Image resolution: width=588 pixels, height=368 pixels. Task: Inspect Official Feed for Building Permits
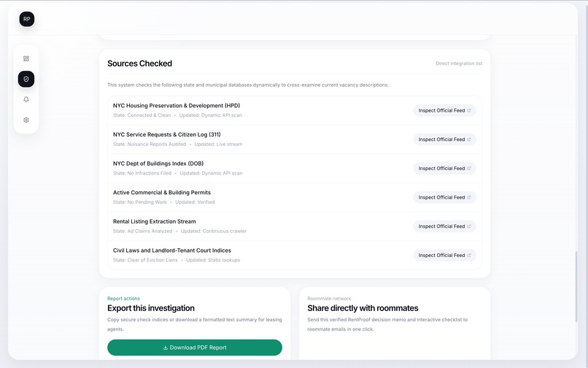coord(444,197)
